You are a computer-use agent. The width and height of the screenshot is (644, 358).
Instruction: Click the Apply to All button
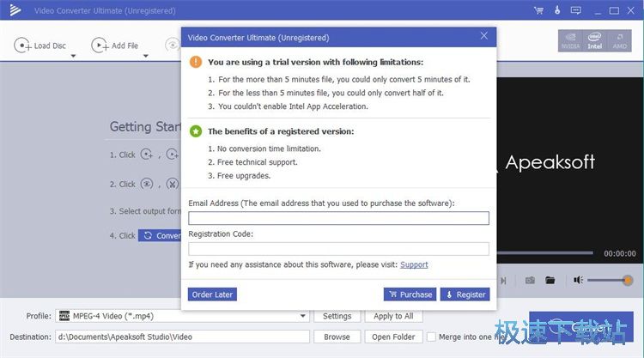point(393,316)
